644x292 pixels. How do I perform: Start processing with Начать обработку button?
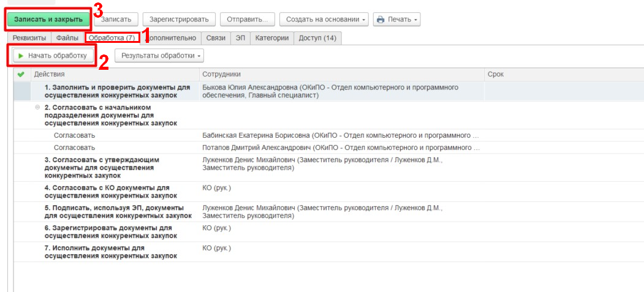pyautogui.click(x=53, y=56)
